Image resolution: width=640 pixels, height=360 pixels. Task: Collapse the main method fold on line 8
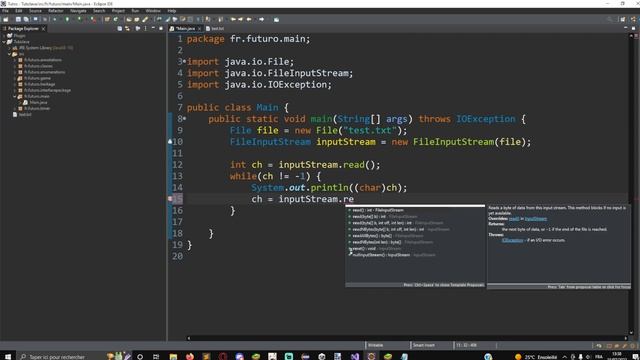point(184,119)
